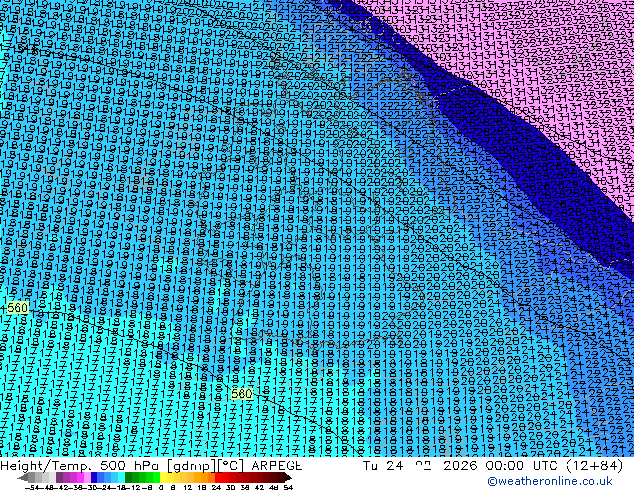Select the cyan swatch in the temperature legend

tap(122, 477)
